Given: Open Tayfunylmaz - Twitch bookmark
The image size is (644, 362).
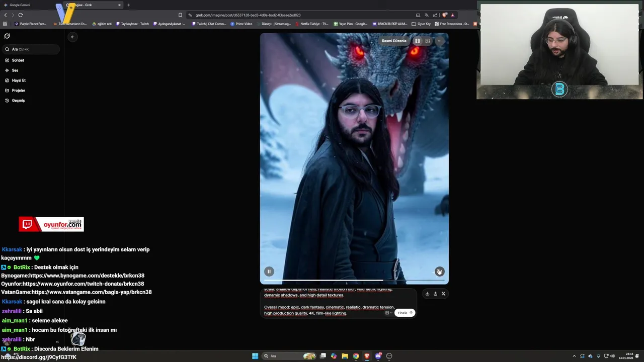Looking at the screenshot, I should pyautogui.click(x=132, y=24).
